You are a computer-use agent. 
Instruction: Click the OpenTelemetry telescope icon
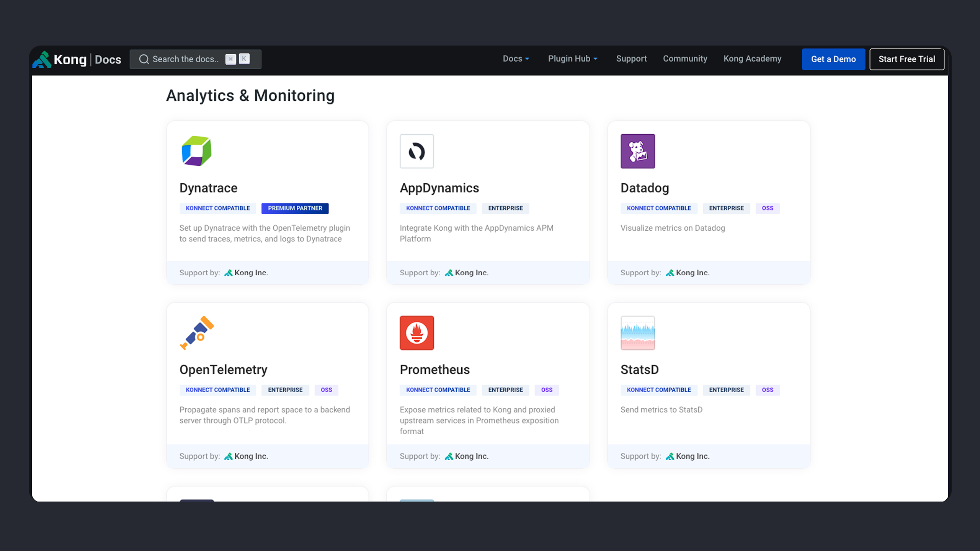click(196, 333)
